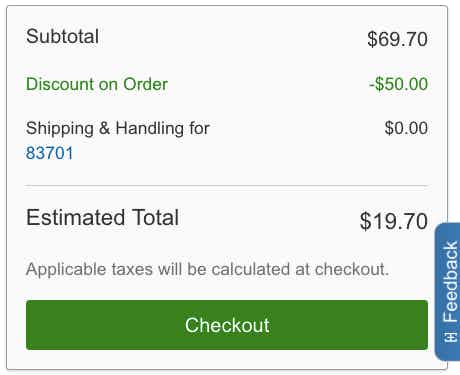Click the $0.00 shipping amount

406,128
